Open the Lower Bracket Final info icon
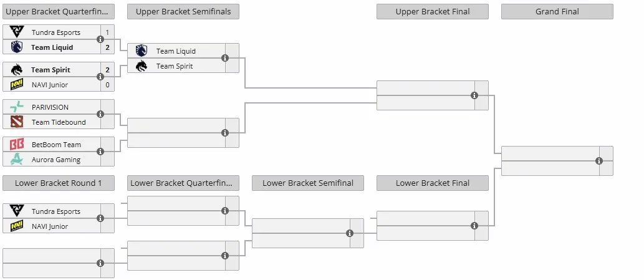644x280 pixels. tap(474, 226)
